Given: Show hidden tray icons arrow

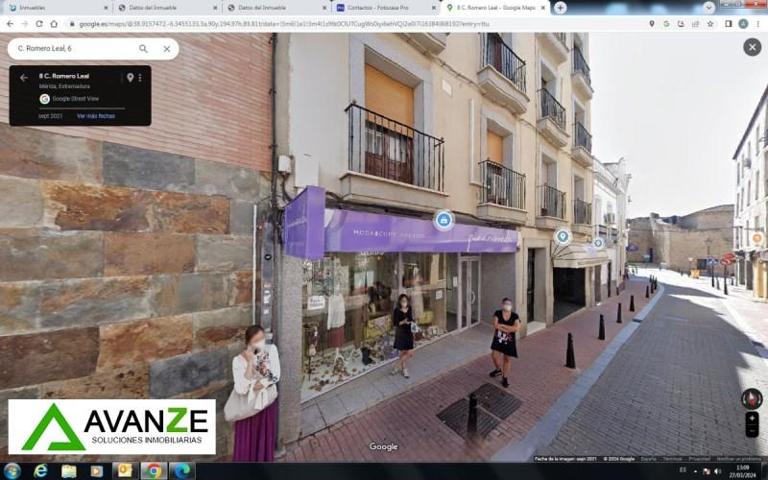Looking at the screenshot, I should (x=696, y=471).
